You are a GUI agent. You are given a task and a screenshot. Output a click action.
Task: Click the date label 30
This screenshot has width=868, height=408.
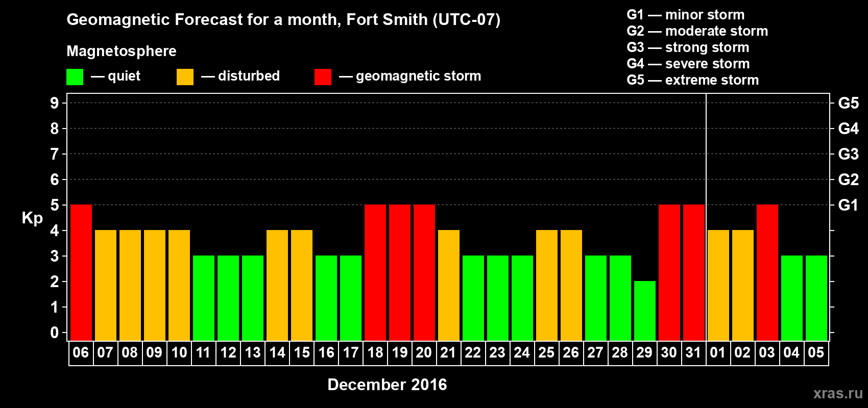click(669, 352)
